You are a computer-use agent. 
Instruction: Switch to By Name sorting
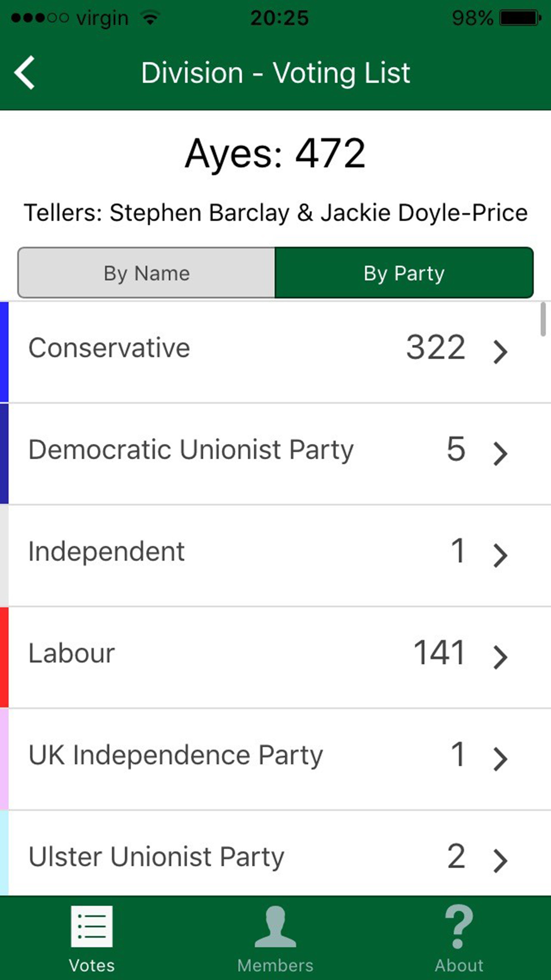[x=146, y=273]
